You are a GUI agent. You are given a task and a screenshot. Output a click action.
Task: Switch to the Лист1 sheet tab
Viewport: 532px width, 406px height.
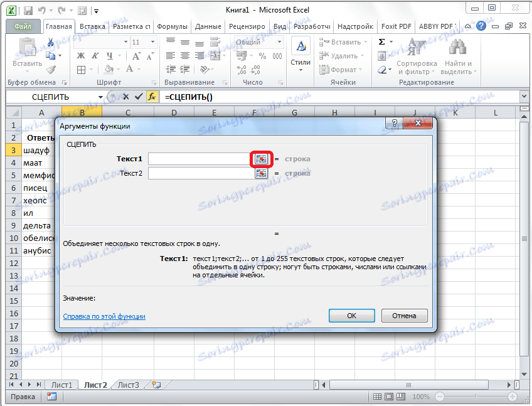61,385
